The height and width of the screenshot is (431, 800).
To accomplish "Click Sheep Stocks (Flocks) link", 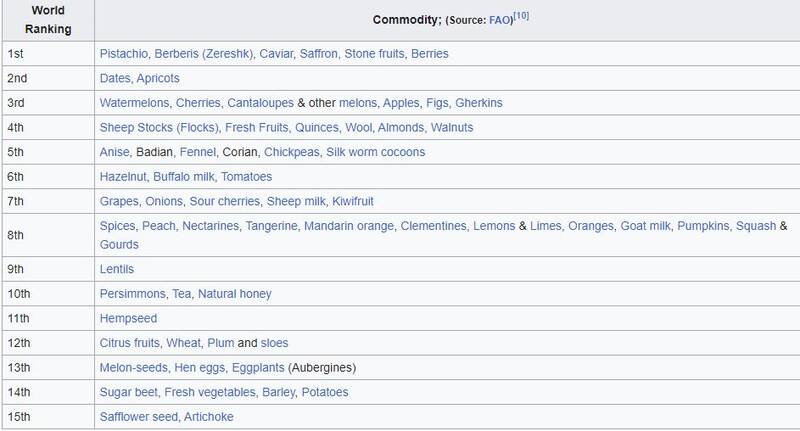I will click(162, 127).
